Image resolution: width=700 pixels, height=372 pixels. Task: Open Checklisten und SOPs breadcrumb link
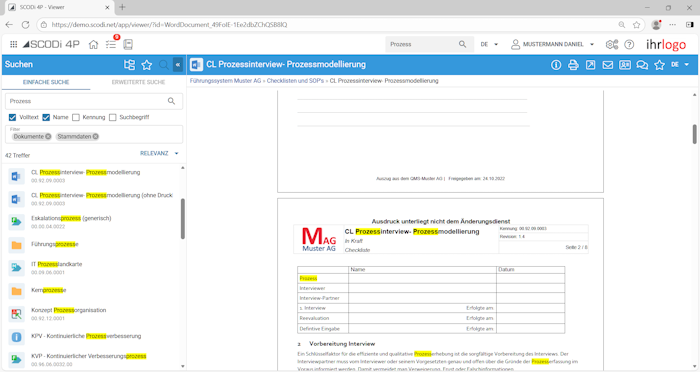point(296,81)
